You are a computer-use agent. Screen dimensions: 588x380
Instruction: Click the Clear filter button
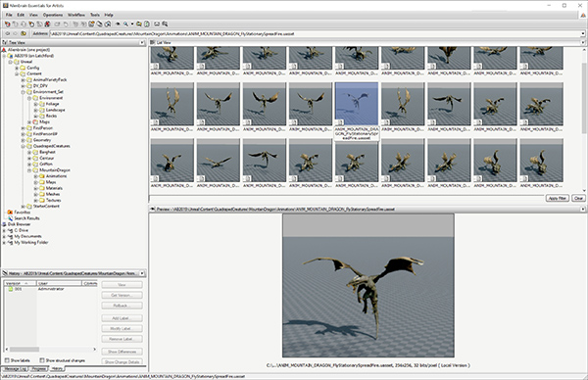tap(578, 198)
